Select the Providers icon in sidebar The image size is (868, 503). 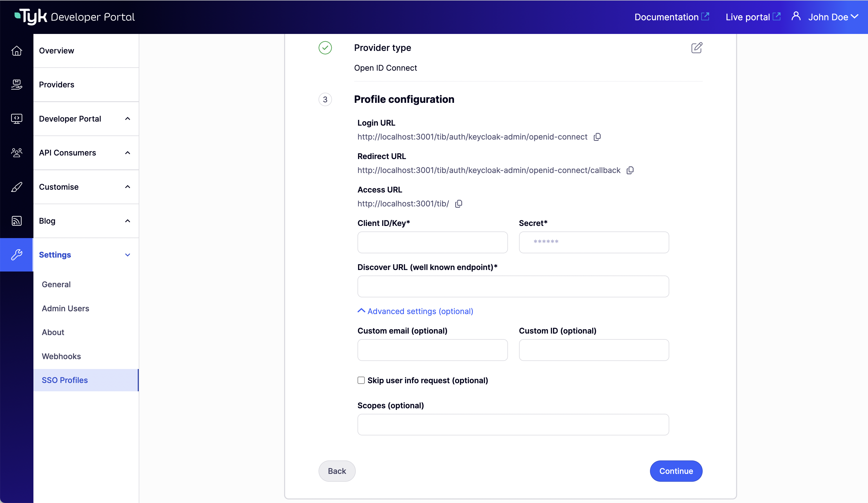click(16, 84)
